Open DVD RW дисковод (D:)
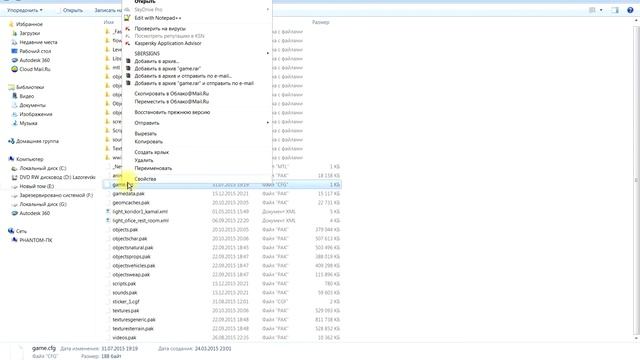The image size is (640, 360). pyautogui.click(x=57, y=177)
